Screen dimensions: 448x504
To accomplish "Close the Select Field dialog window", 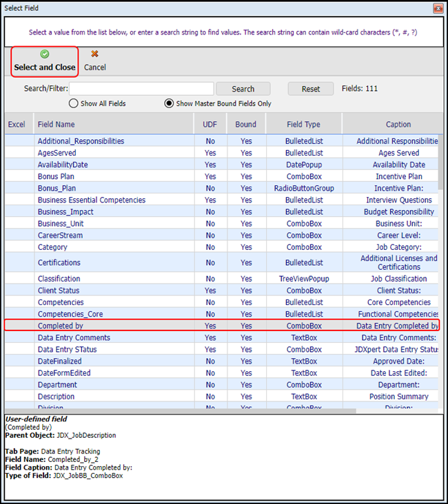I will coord(438,8).
